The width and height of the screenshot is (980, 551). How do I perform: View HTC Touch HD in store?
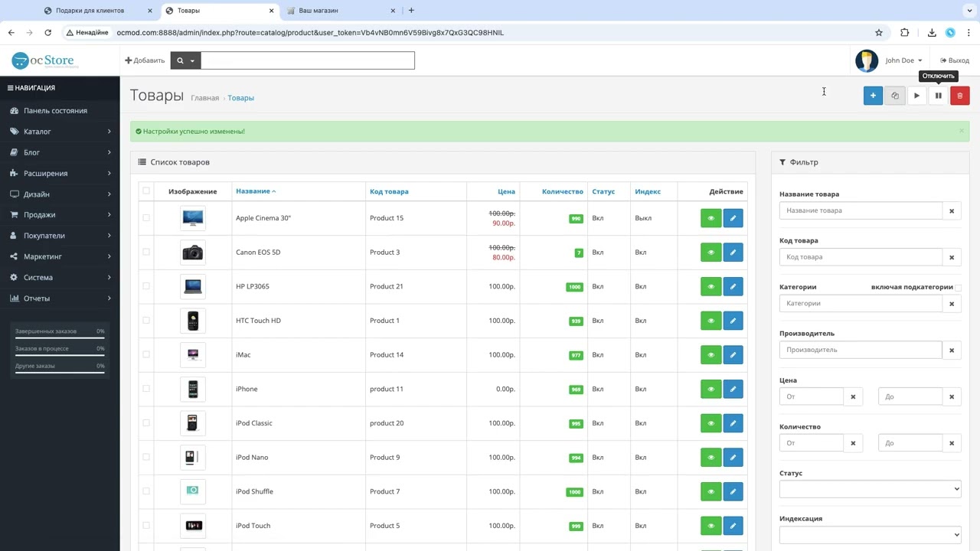point(710,321)
